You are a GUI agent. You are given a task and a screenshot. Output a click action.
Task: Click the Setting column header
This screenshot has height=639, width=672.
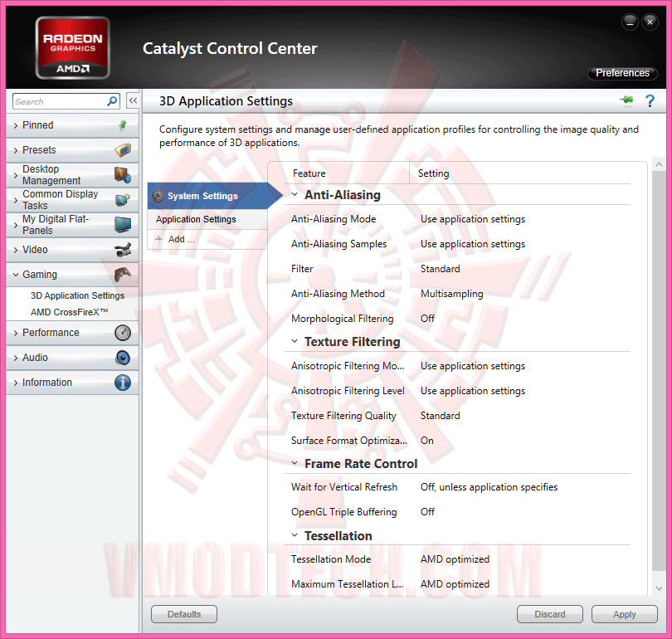coord(433,173)
